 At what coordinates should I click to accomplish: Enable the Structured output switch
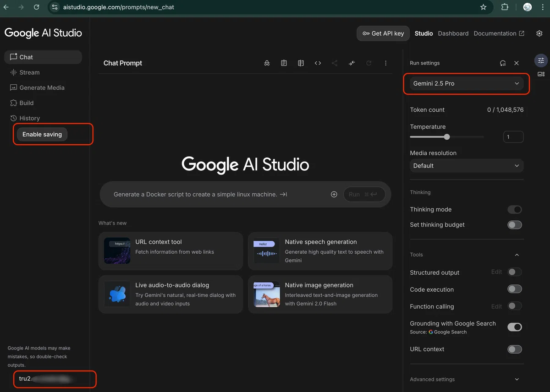(515, 272)
